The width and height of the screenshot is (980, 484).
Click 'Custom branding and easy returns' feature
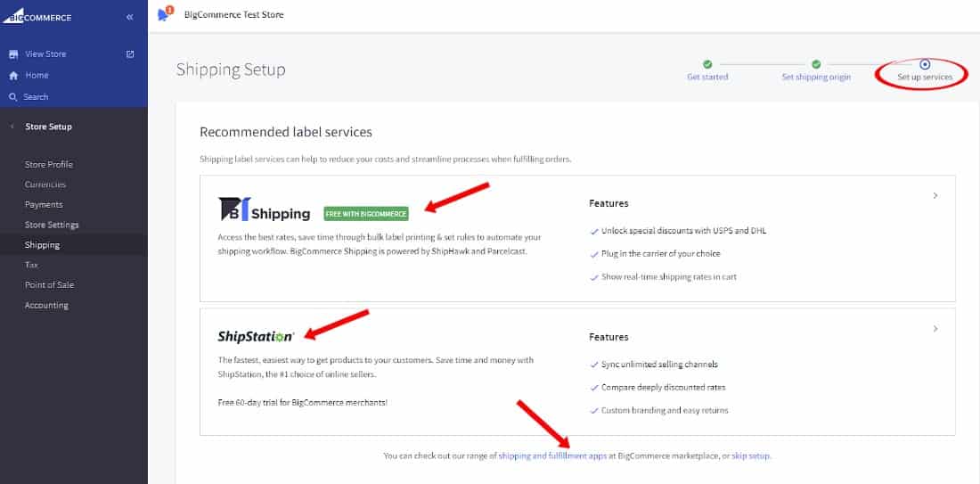pyautogui.click(x=665, y=411)
